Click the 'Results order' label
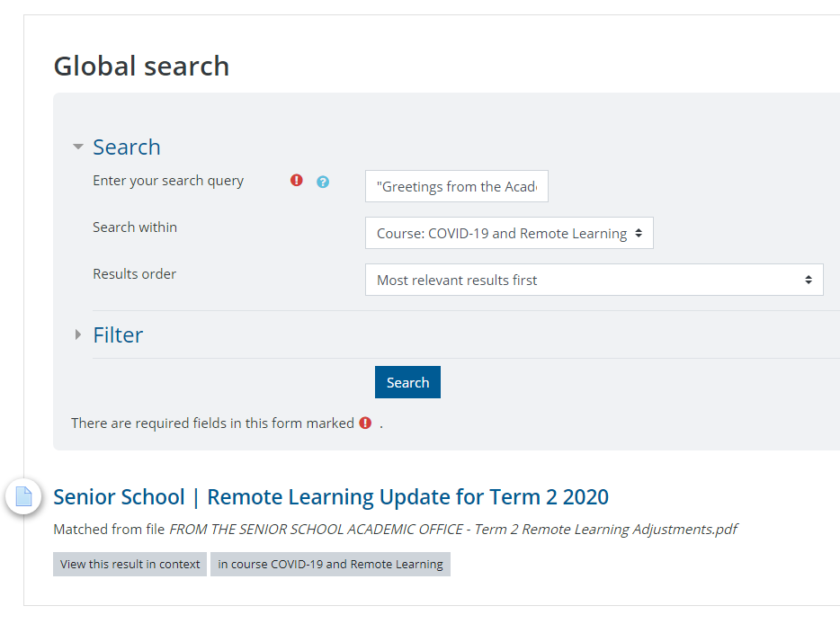 pos(135,273)
